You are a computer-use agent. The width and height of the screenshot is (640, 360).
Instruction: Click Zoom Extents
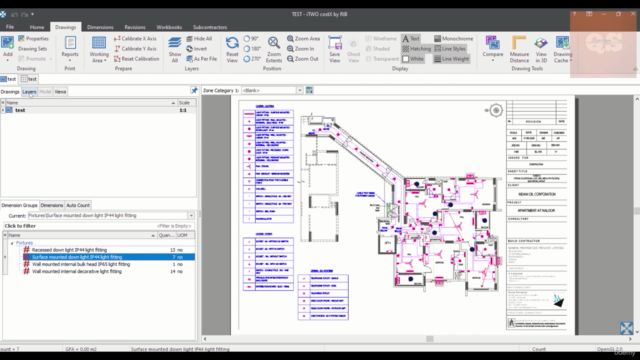[274, 49]
